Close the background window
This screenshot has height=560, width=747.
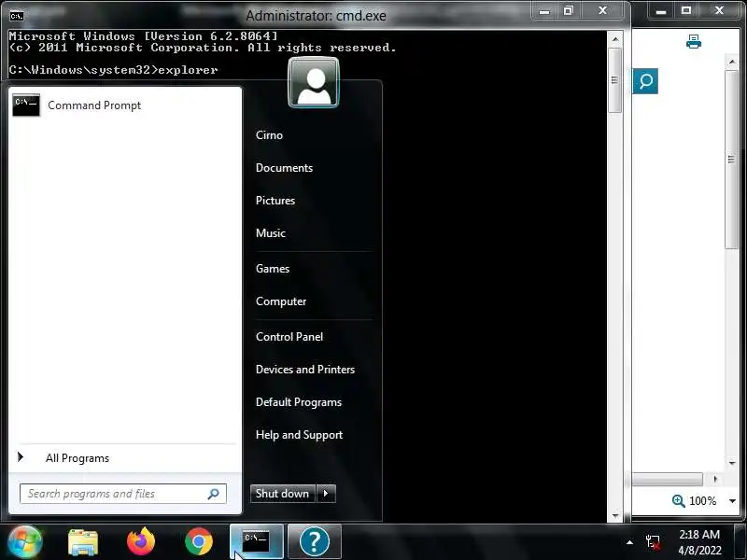click(x=719, y=10)
